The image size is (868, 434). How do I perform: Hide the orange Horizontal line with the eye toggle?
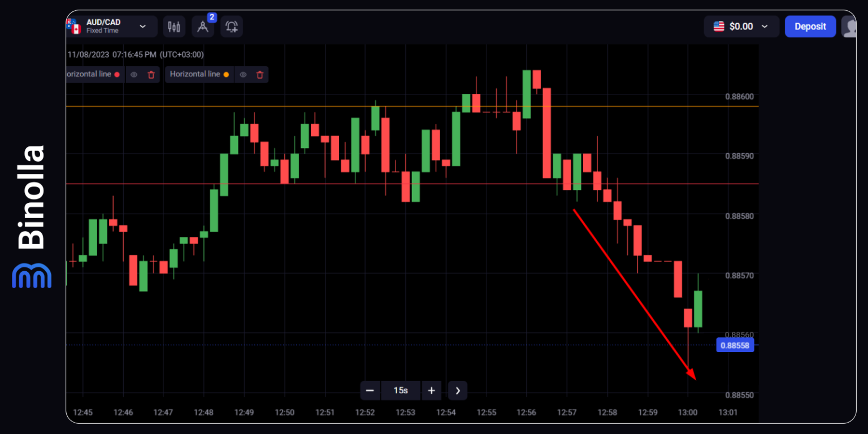click(x=243, y=74)
